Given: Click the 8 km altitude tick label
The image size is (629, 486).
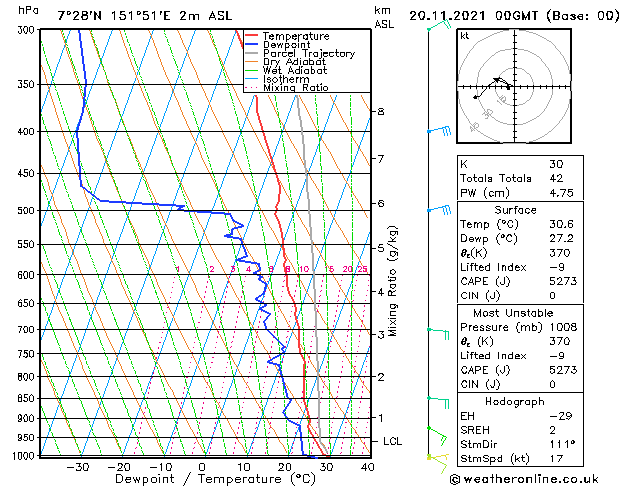Looking at the screenshot, I should (x=381, y=111).
